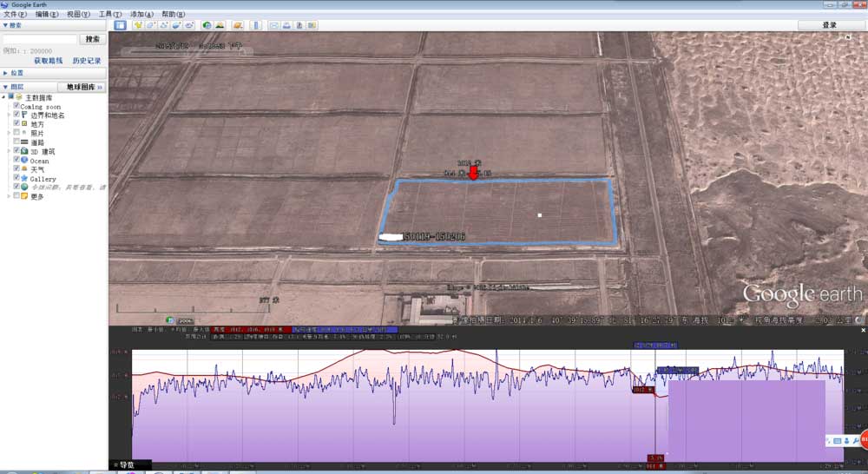Viewport: 868px width, 474px height.
Task: Collapse the 搜索 panel
Action: (5, 25)
